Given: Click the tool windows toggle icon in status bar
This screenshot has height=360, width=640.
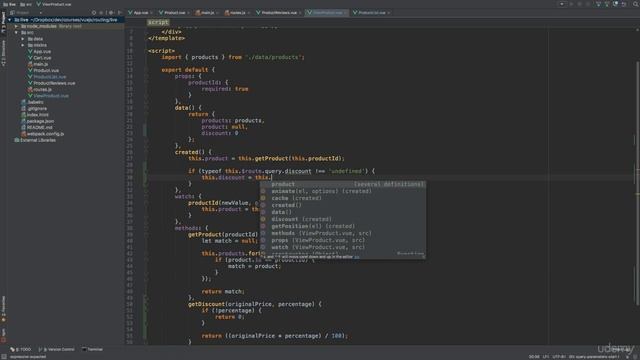Looking at the screenshot, I should pyautogui.click(x=4, y=357).
